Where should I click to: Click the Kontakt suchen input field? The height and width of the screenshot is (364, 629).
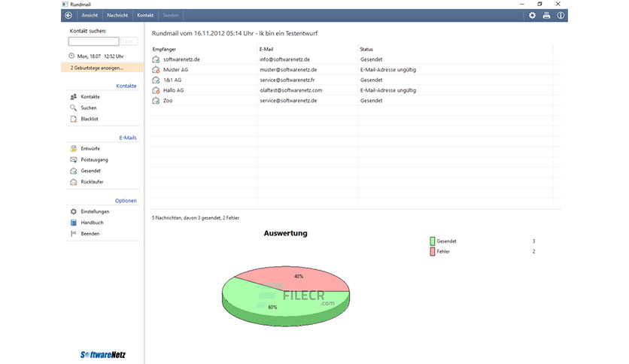pos(93,41)
